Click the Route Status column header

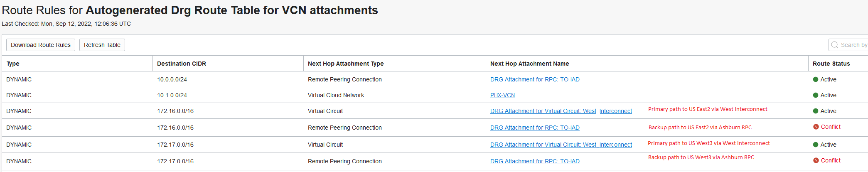click(x=831, y=64)
